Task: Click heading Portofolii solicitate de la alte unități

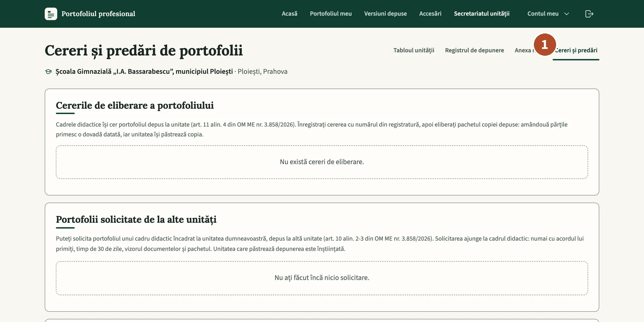Action: click(136, 220)
